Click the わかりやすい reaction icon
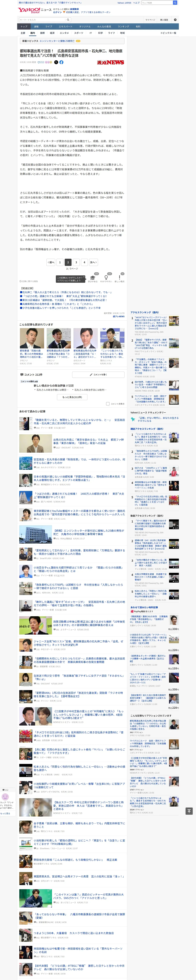This screenshot has height=980, width=196. click(106, 278)
